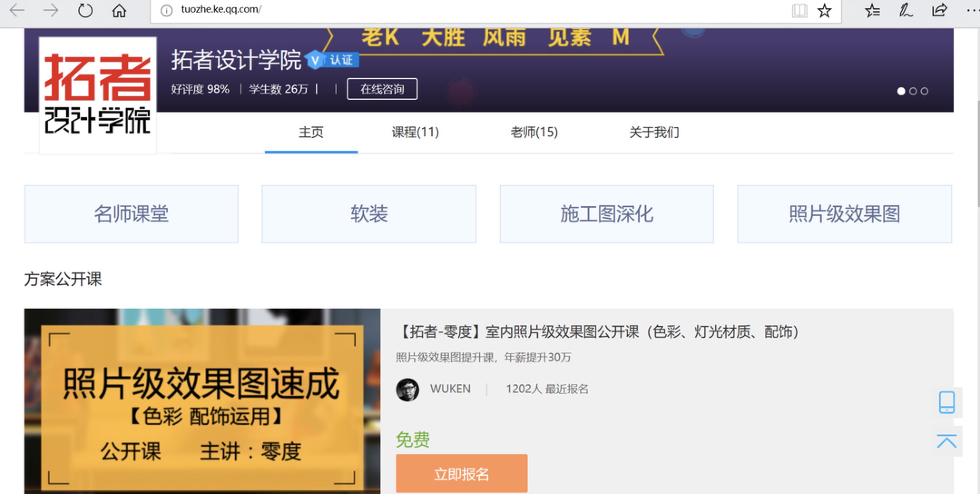Click the WUKEN teacher name
The height and width of the screenshot is (494, 980).
[451, 389]
